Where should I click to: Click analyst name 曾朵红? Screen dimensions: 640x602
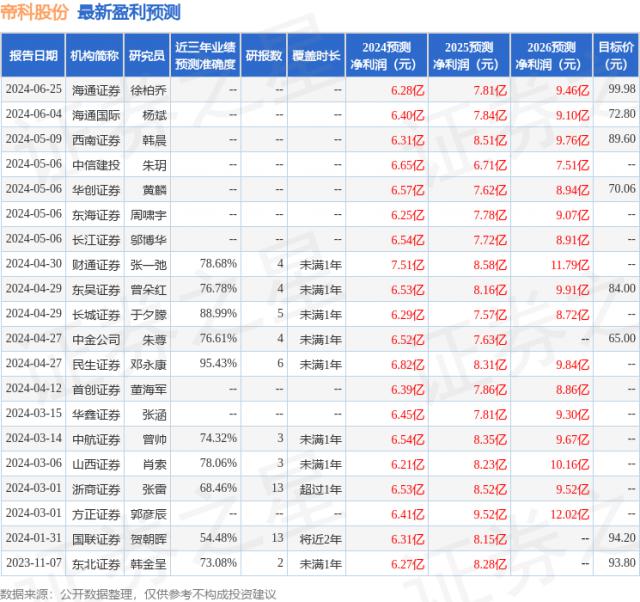click(x=147, y=289)
